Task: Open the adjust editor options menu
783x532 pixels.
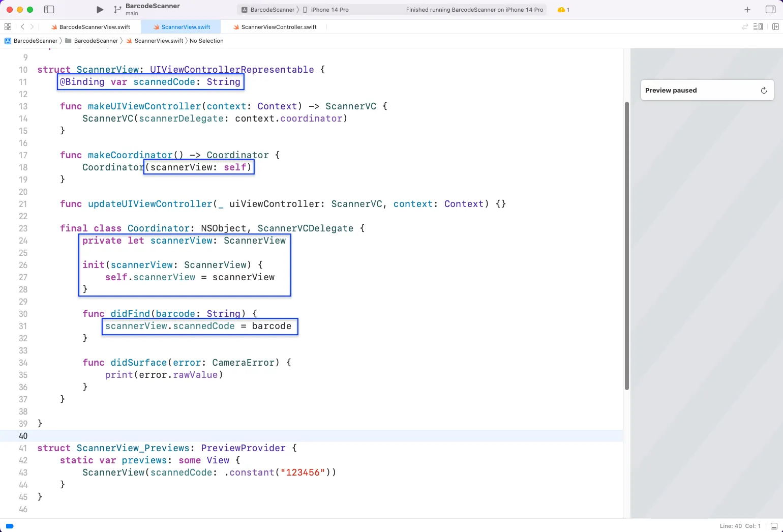Action: pyautogui.click(x=758, y=27)
